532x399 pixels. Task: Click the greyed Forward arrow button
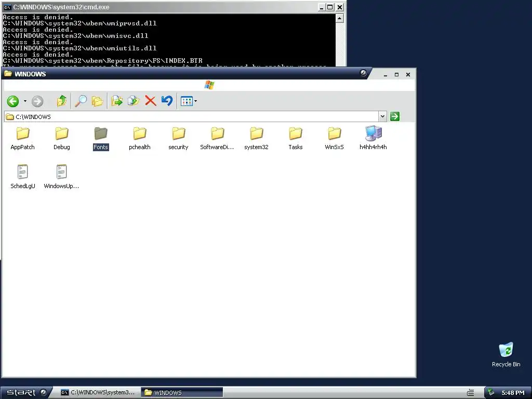click(37, 101)
